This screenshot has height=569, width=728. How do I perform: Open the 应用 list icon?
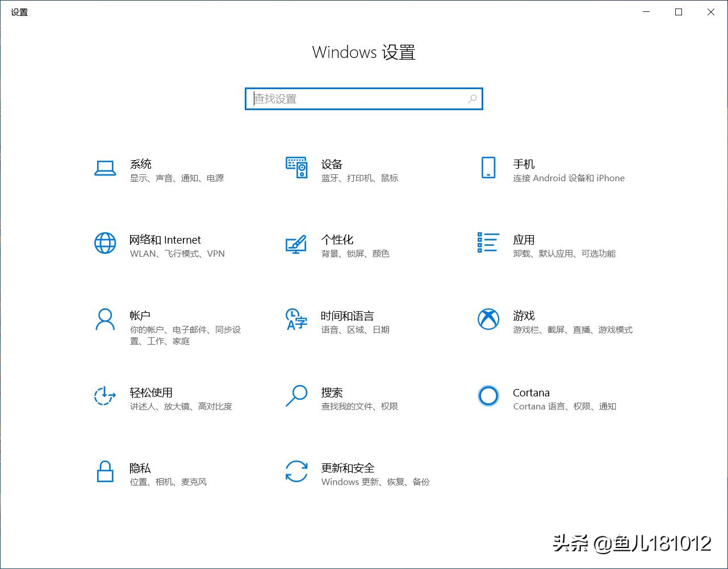click(488, 242)
